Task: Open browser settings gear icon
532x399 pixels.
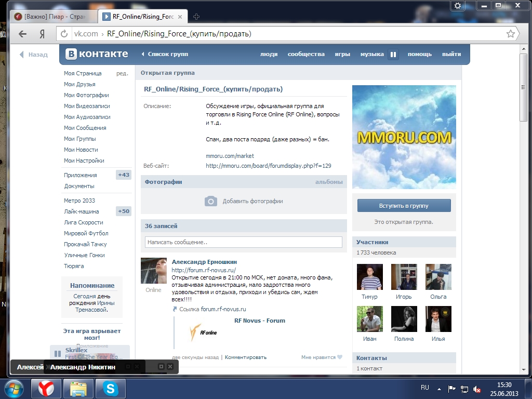Action: click(x=457, y=5)
